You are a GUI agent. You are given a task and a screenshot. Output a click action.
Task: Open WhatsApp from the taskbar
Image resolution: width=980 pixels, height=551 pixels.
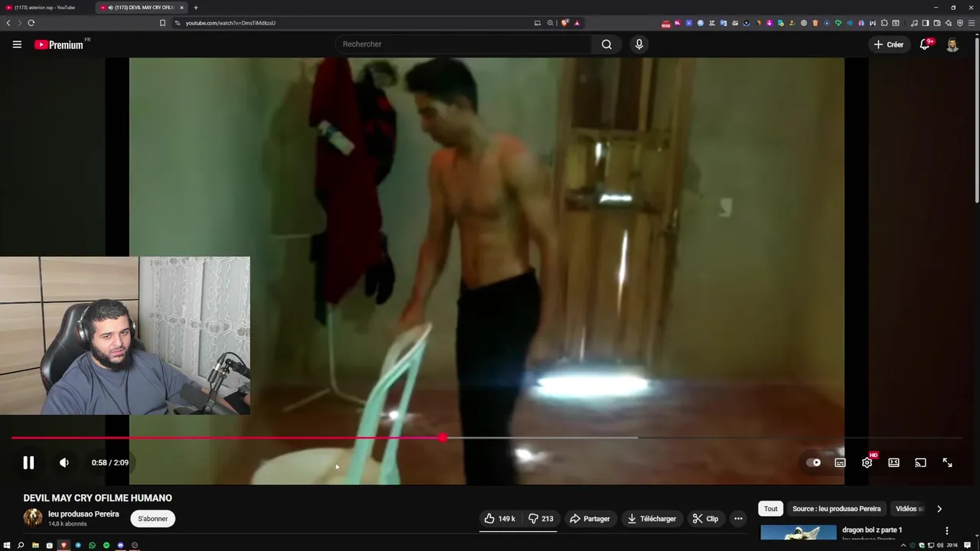(x=92, y=545)
